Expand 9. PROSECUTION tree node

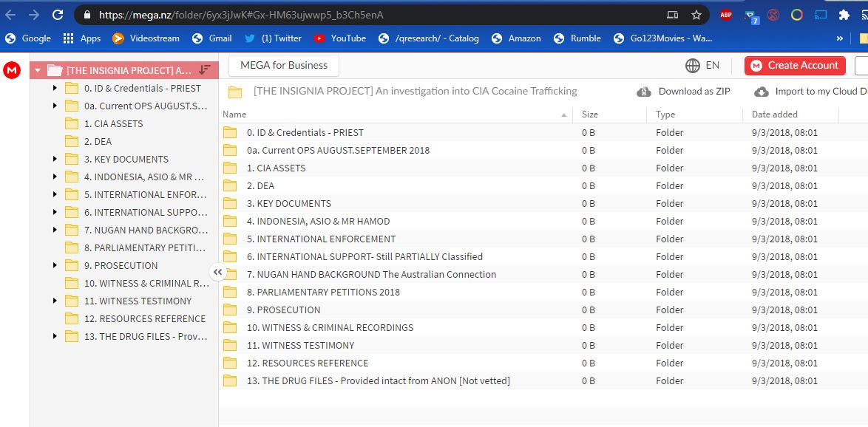click(x=55, y=265)
